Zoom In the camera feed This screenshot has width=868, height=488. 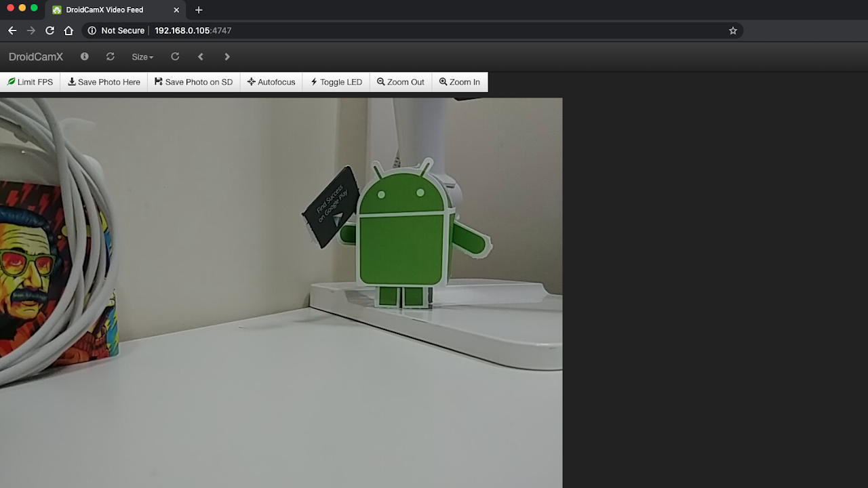click(460, 82)
